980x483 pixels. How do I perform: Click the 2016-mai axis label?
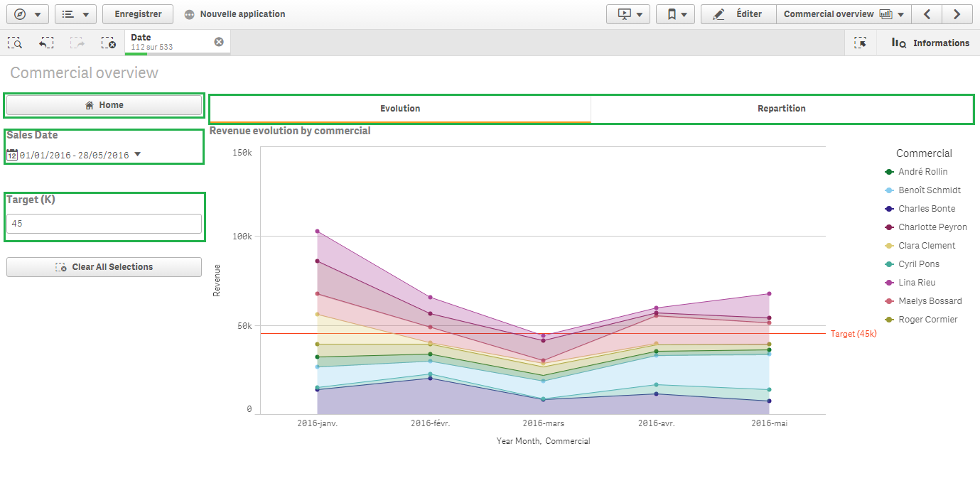[769, 423]
